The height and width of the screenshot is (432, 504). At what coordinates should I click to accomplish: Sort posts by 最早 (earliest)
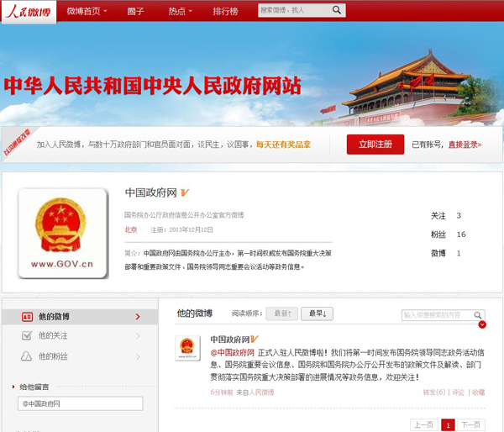tap(318, 313)
